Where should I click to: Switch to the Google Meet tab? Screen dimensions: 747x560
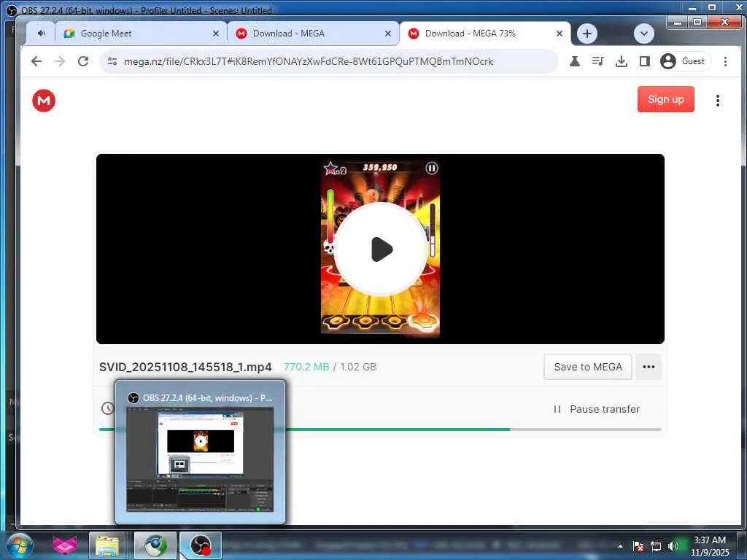tap(142, 34)
